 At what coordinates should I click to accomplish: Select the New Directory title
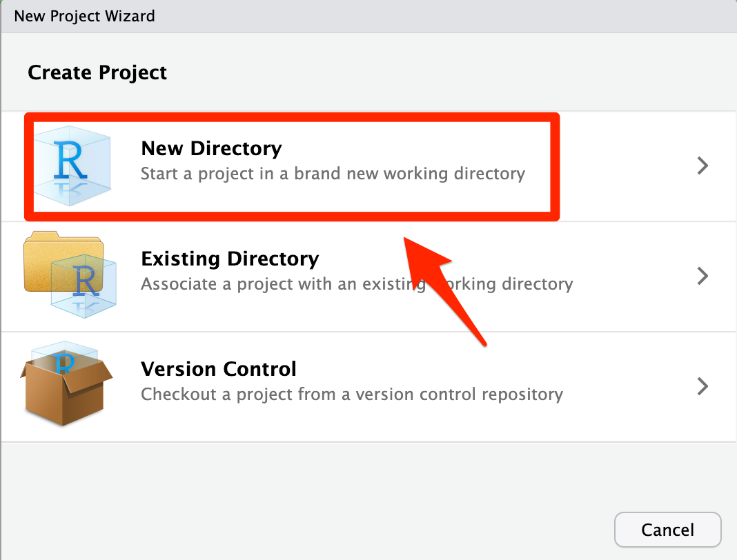(212, 148)
